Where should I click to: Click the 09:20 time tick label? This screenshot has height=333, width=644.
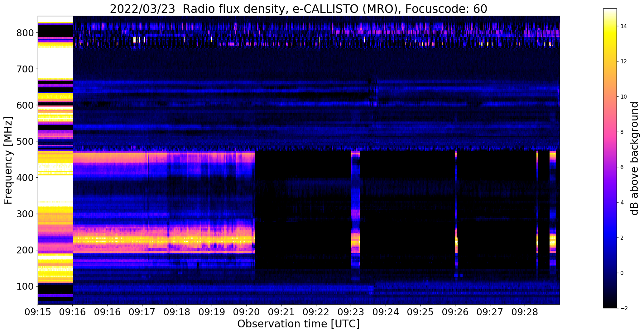tap(247, 312)
